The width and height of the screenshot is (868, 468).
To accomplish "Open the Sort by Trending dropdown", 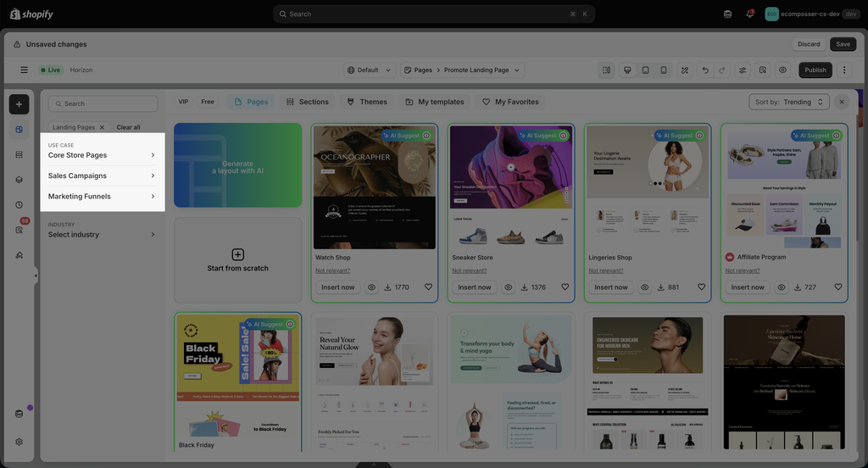I will 789,102.
